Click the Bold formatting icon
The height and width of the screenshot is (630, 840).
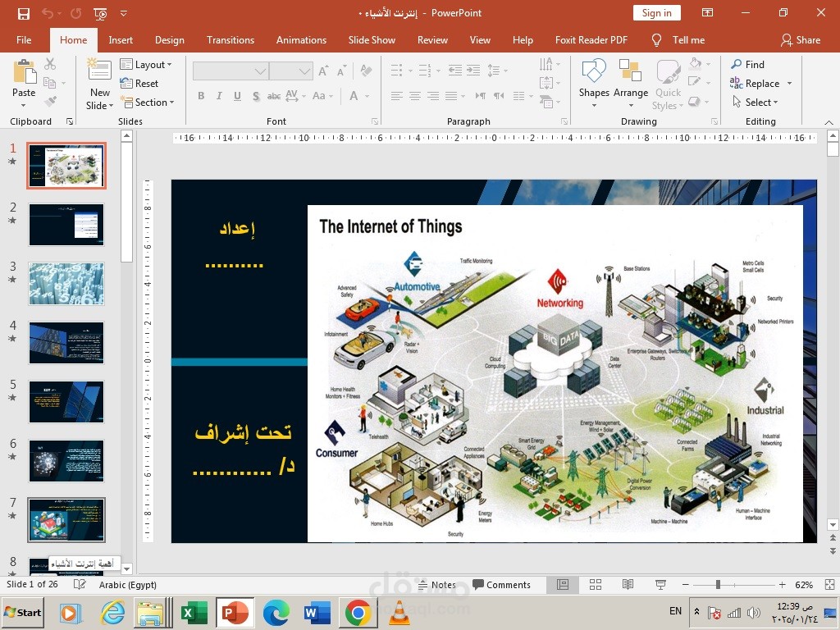[201, 96]
